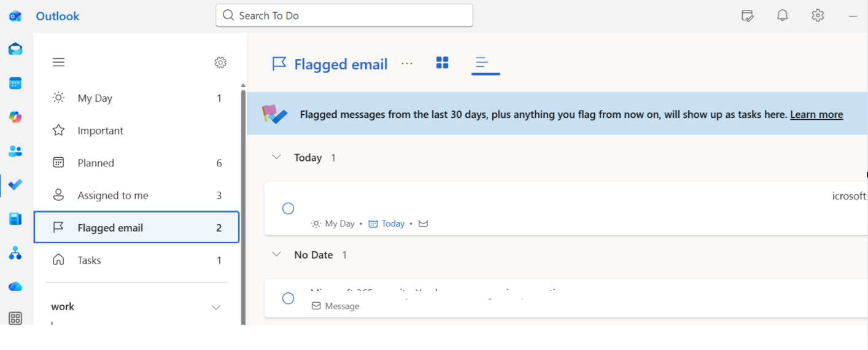Image resolution: width=868 pixels, height=350 pixels.
Task: Select the To Do checkmark app icon
Action: [15, 185]
